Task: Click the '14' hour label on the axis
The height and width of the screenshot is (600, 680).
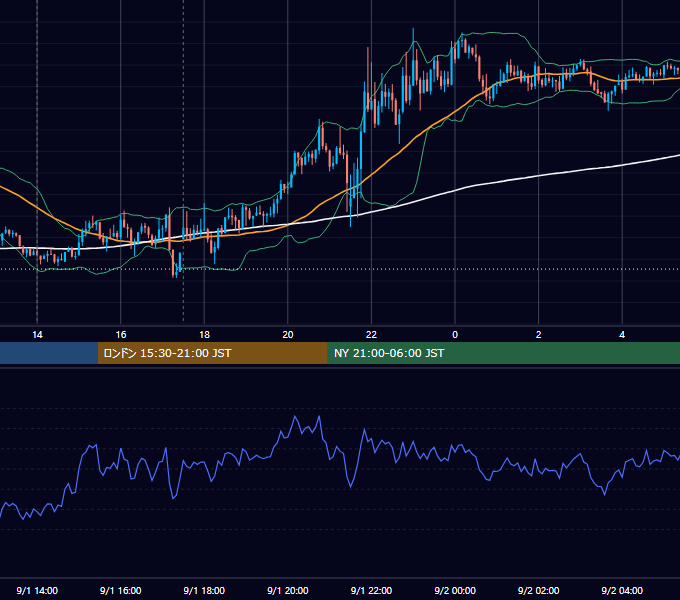Action: [37, 335]
